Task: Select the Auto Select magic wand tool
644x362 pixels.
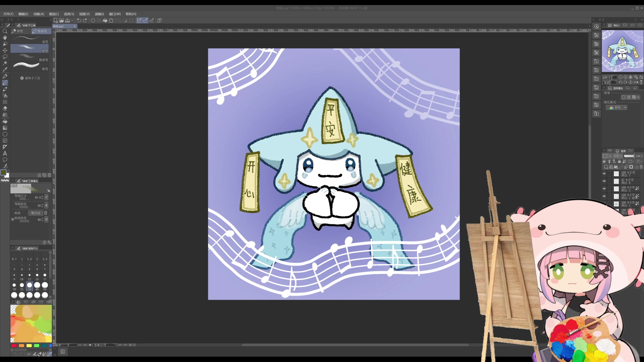Action: (x=5, y=63)
